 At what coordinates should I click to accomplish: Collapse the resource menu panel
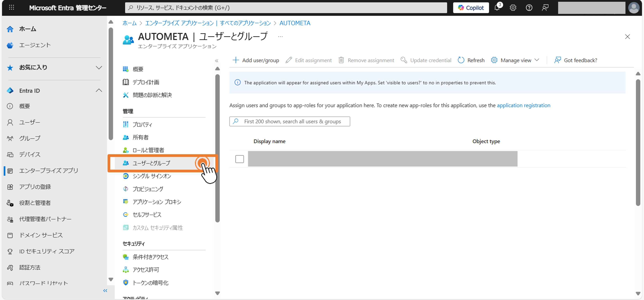pyautogui.click(x=216, y=61)
